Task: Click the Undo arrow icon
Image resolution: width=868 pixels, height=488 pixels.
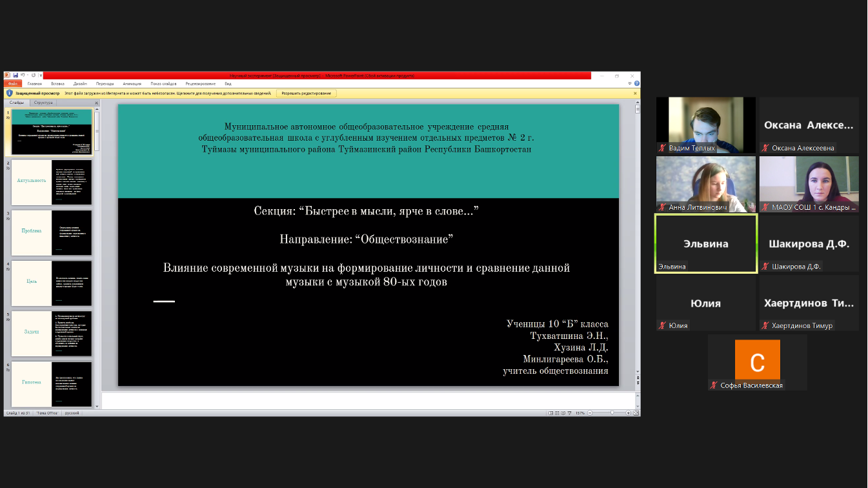Action: point(22,75)
